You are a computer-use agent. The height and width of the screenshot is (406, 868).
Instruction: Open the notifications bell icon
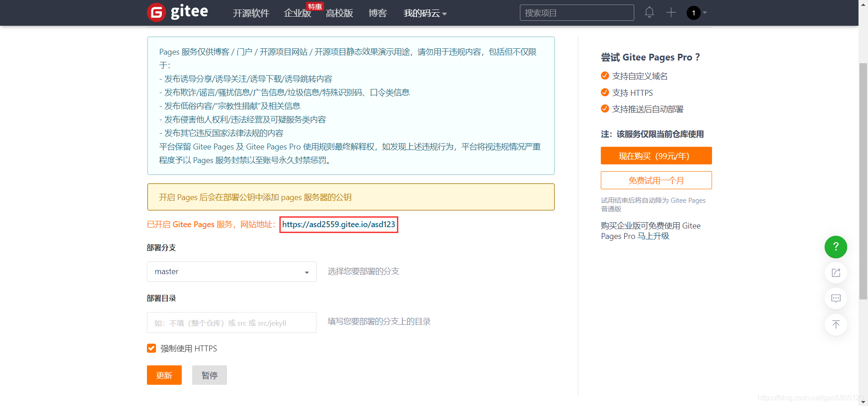pyautogui.click(x=649, y=13)
